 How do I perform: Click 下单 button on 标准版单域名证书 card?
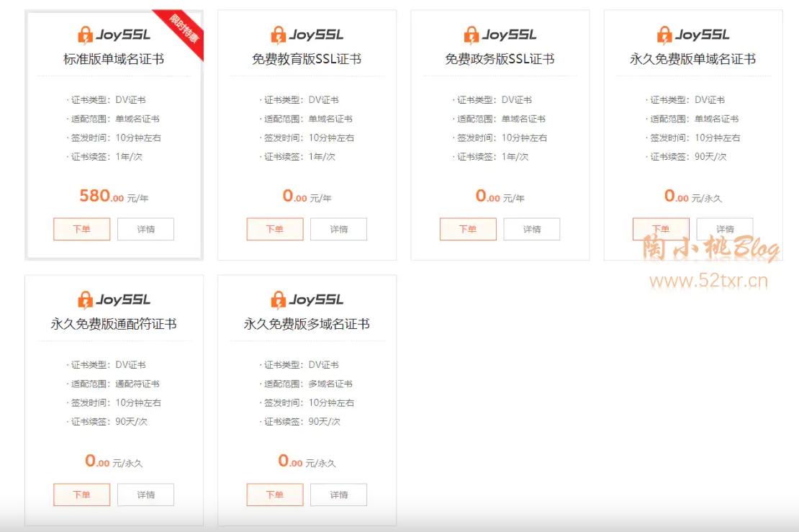(x=81, y=230)
